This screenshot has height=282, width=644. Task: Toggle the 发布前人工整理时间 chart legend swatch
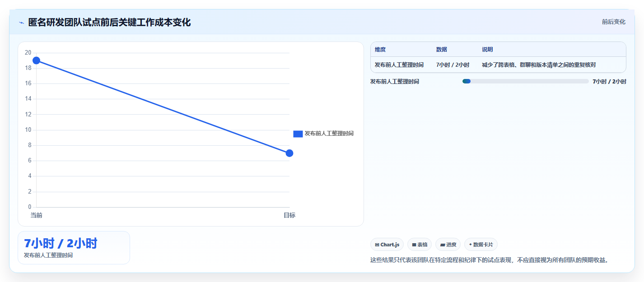pos(298,134)
